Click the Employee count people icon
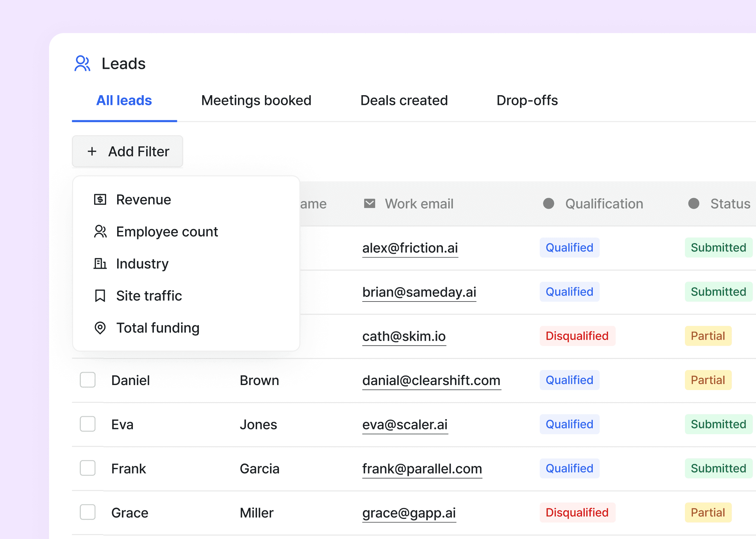The height and width of the screenshot is (539, 756). click(100, 232)
